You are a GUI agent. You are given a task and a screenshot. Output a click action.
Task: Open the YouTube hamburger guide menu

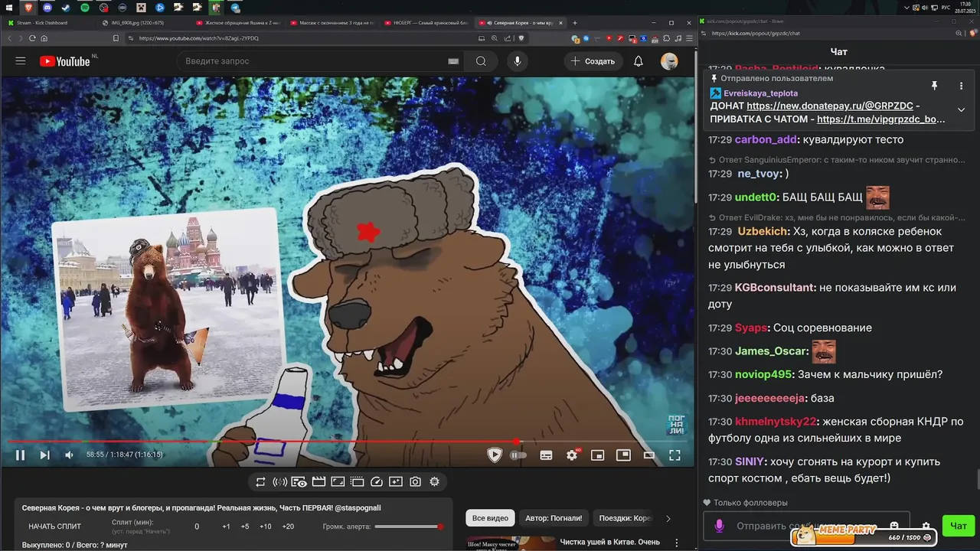pos(21,61)
